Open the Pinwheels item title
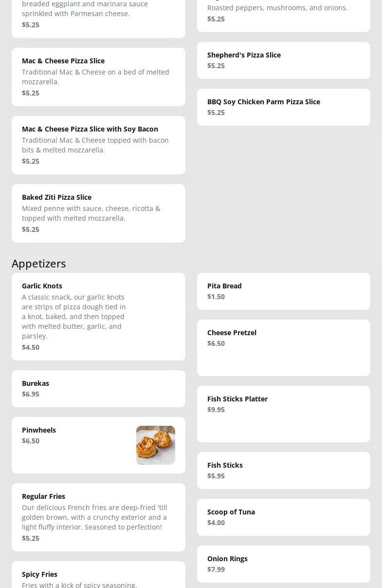 39,430
